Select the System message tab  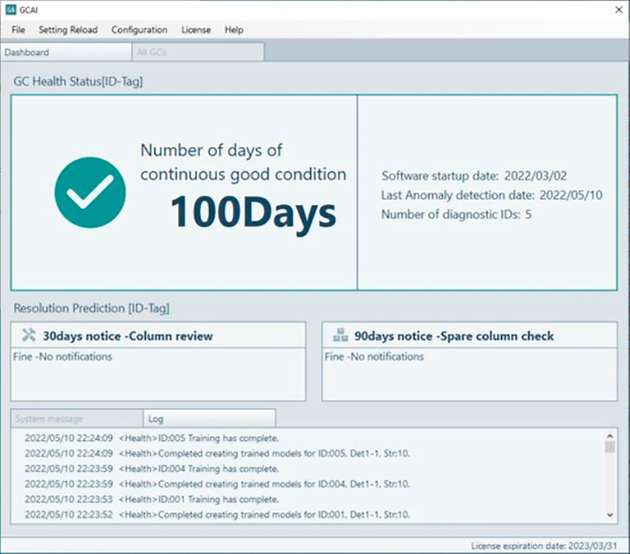click(76, 418)
